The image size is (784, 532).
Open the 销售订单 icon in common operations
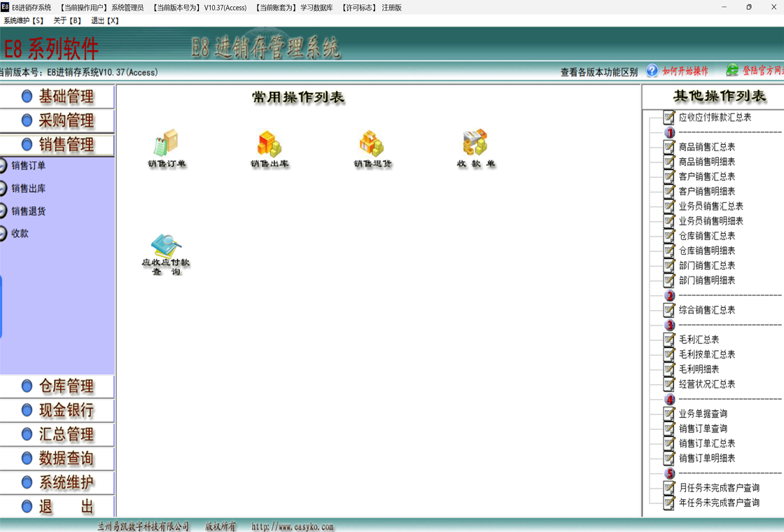tap(166, 143)
